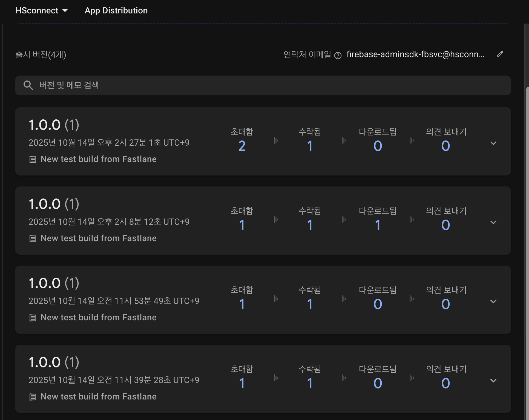Click the magnifier search icon
This screenshot has height=420, width=529.
(28, 85)
